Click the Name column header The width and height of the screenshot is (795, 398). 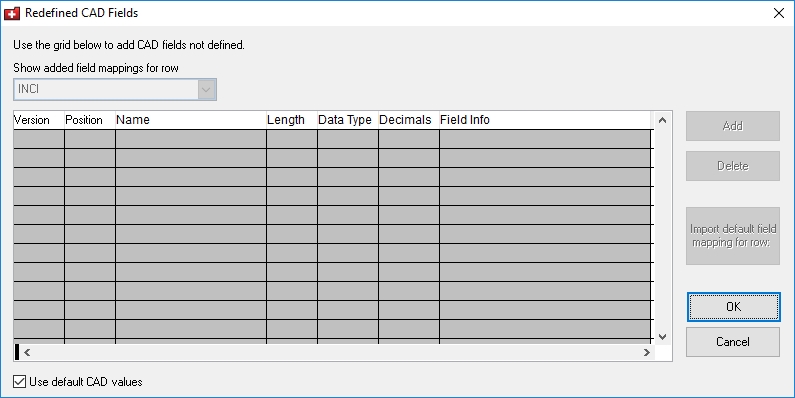pos(191,120)
